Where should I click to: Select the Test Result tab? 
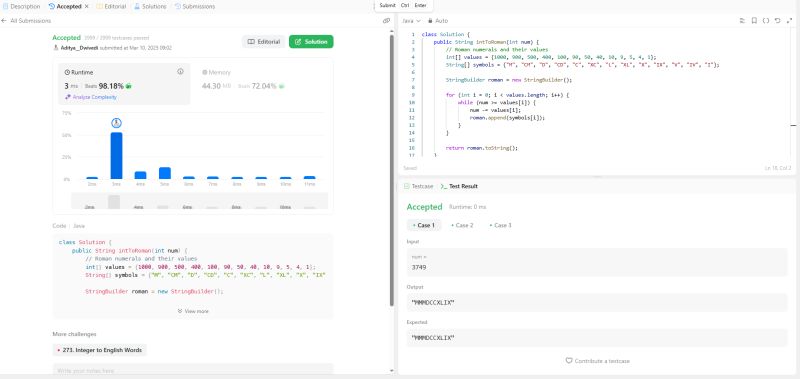[459, 187]
